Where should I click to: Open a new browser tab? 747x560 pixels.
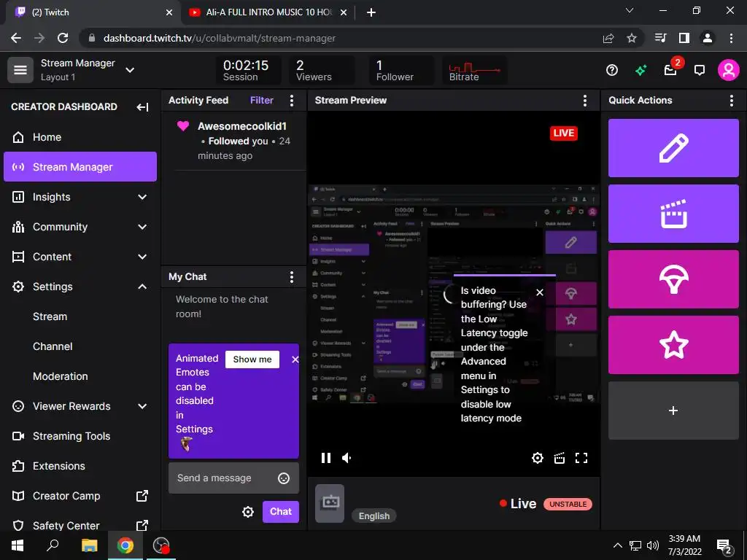(371, 12)
